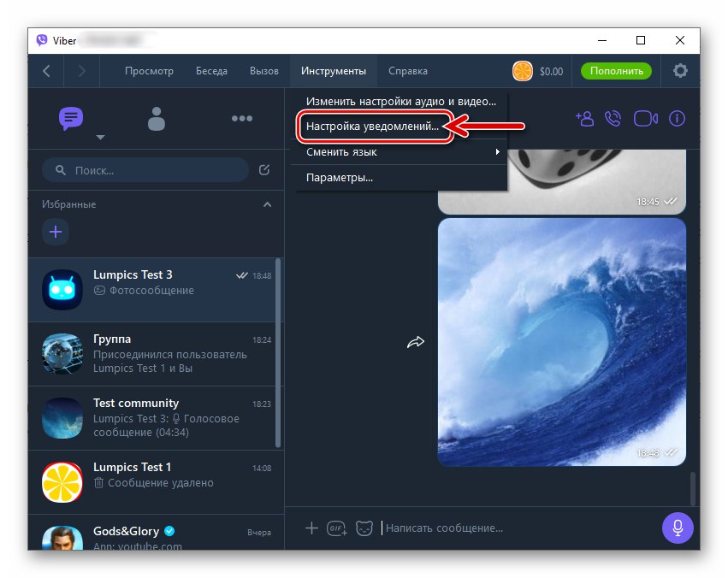This screenshot has width=728, height=578.
Task: Open the Справка menu
Action: [407, 71]
